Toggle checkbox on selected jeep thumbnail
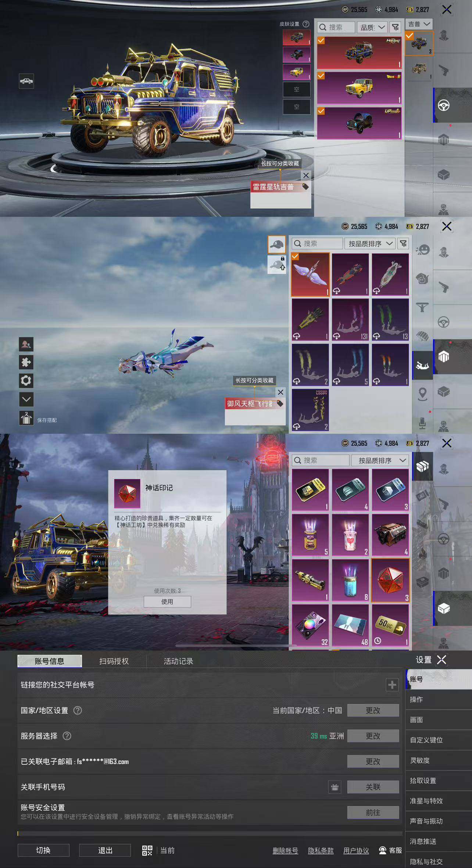The image size is (472, 868). coord(409,36)
